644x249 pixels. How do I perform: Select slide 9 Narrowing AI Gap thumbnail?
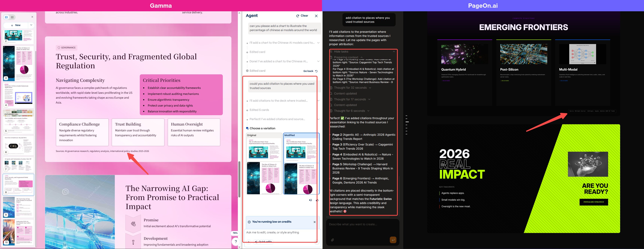[18, 207]
